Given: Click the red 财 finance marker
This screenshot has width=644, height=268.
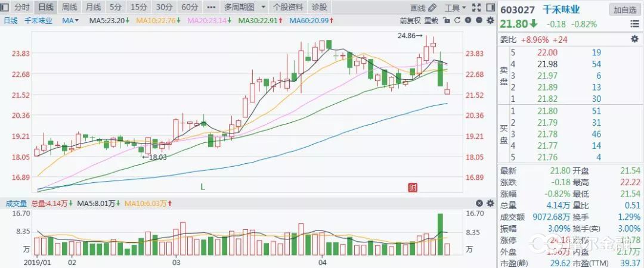Looking at the screenshot, I should coord(413,188).
